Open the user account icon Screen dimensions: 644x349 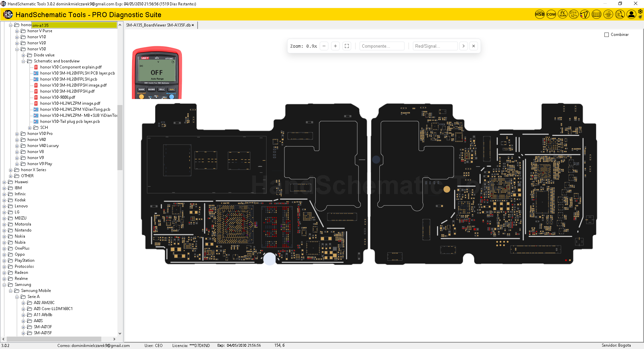[x=631, y=14]
